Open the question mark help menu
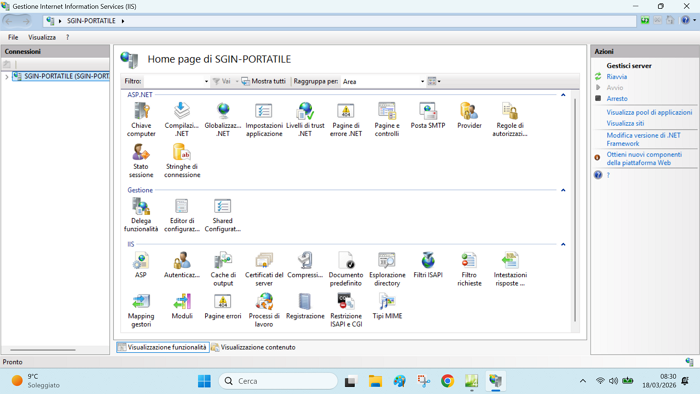 coord(67,37)
